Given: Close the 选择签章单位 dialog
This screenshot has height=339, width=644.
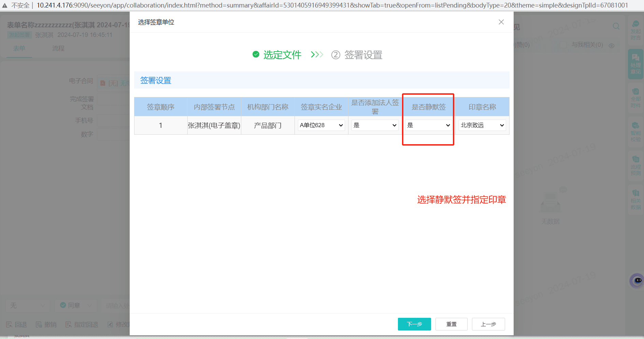Looking at the screenshot, I should click(501, 22).
